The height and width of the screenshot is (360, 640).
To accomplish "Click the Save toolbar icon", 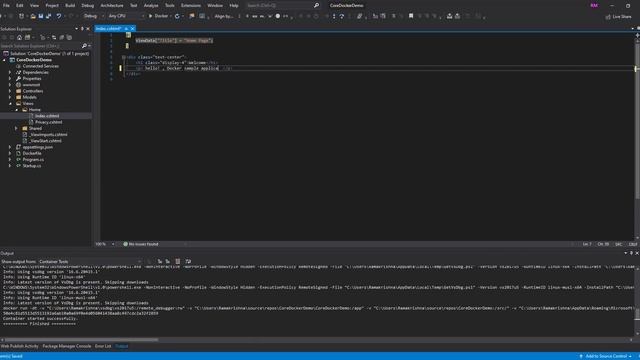I will tap(41, 16).
